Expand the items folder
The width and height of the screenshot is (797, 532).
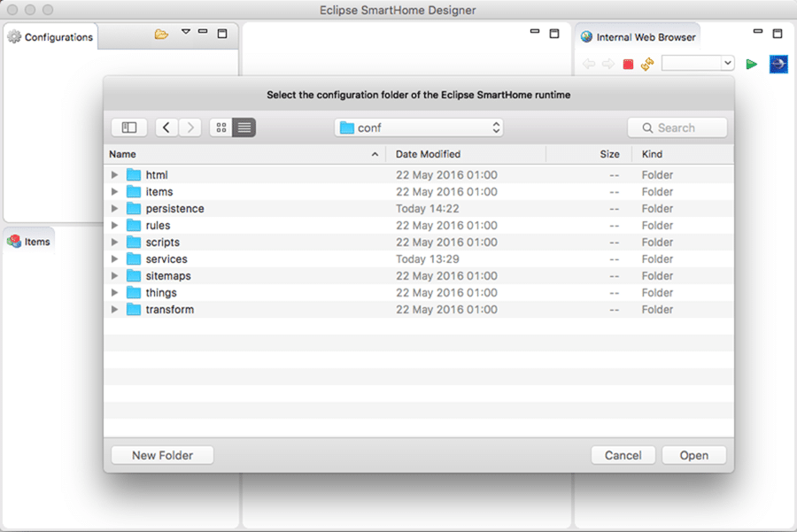pyautogui.click(x=115, y=191)
